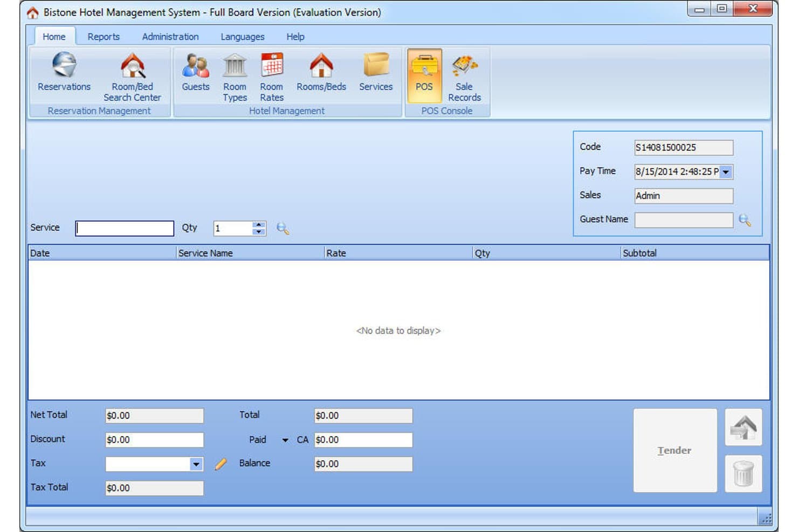The height and width of the screenshot is (532, 798).
Task: Click the pencil icon to edit tax
Action: (221, 464)
